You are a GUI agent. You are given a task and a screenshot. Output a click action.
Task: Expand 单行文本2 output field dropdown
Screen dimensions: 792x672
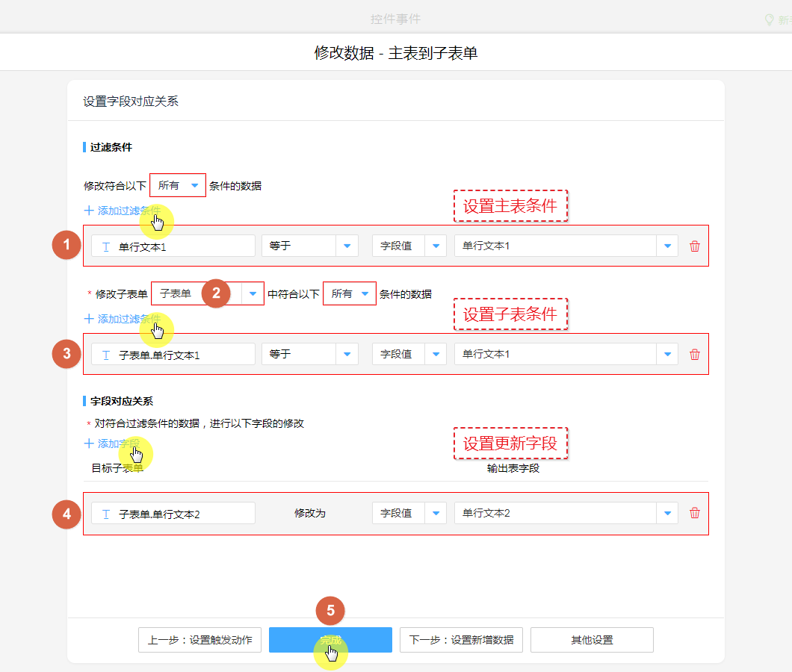coord(667,513)
